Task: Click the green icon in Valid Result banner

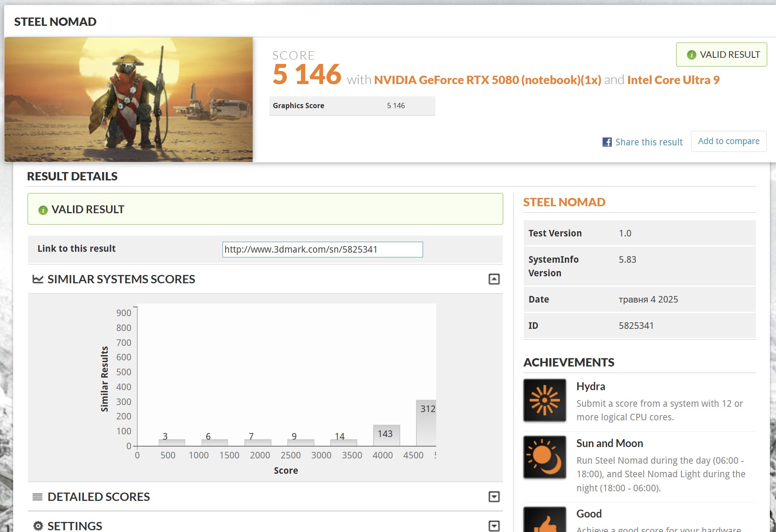Action: click(x=43, y=210)
